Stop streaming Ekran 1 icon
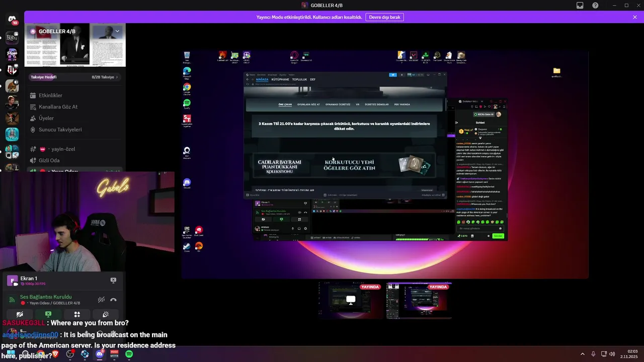 [113, 281]
